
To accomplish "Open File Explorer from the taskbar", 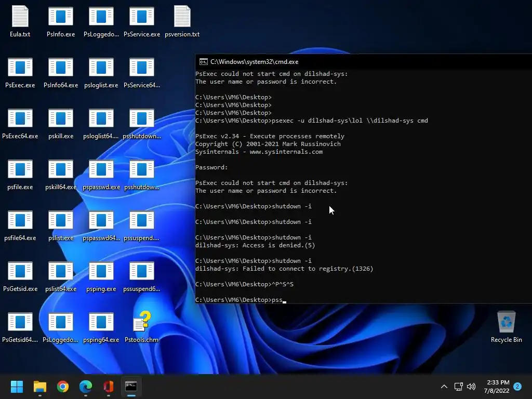I will (39, 387).
